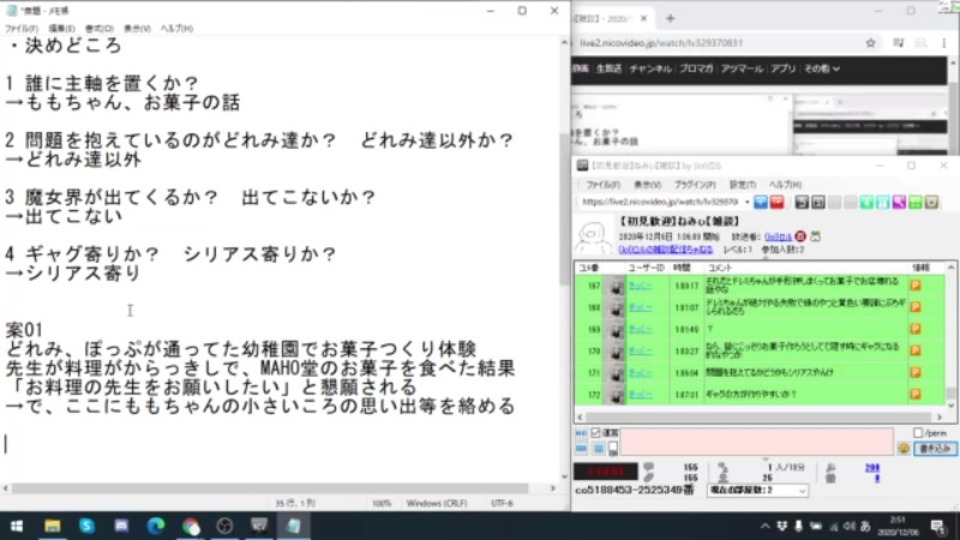Screen dimensions: 960x540
Task: Open the Windows Start menu
Action: 17,526
